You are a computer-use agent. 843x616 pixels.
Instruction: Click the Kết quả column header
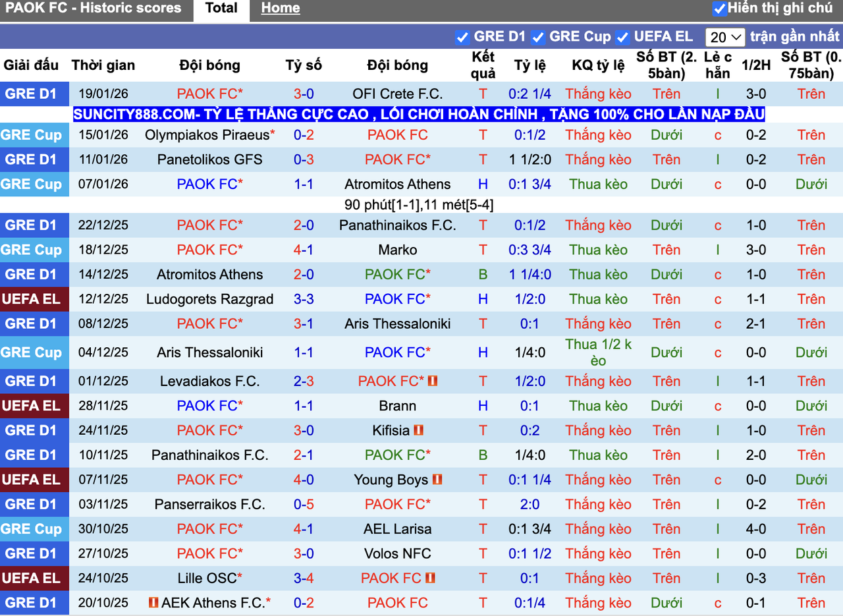pyautogui.click(x=483, y=65)
